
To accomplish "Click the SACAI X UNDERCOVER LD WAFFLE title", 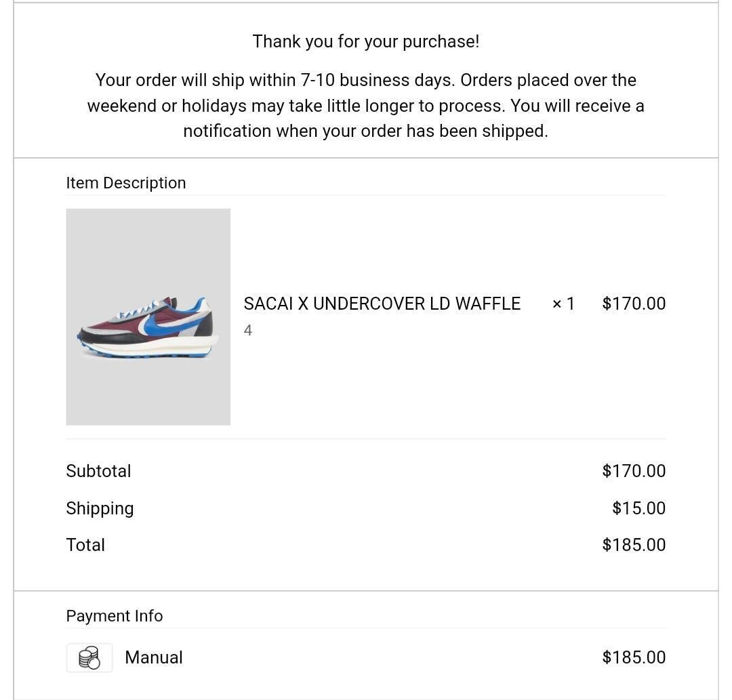I will pyautogui.click(x=382, y=304).
